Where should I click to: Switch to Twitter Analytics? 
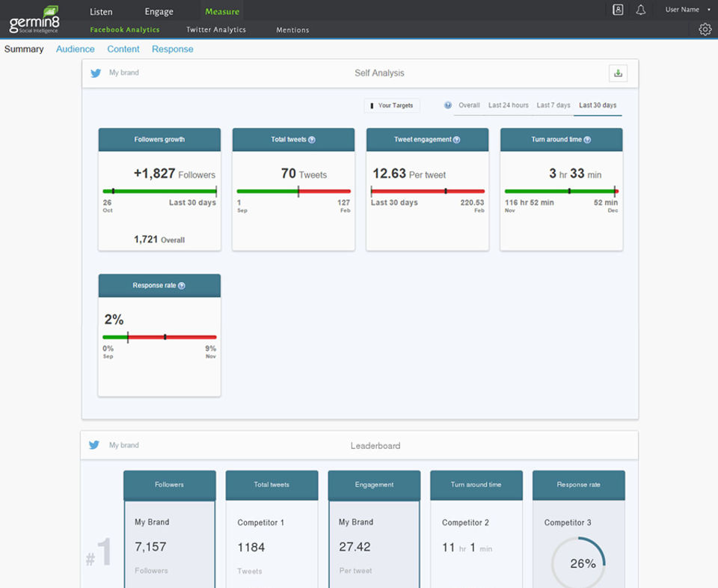click(216, 30)
